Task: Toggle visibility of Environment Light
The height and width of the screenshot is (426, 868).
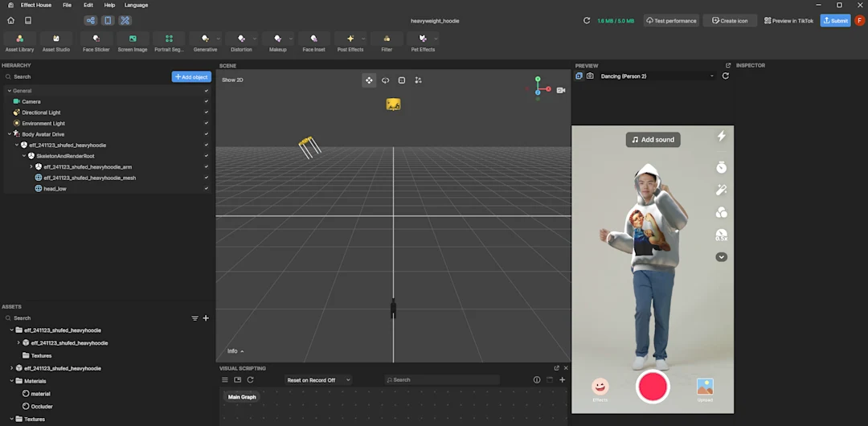Action: (x=207, y=123)
